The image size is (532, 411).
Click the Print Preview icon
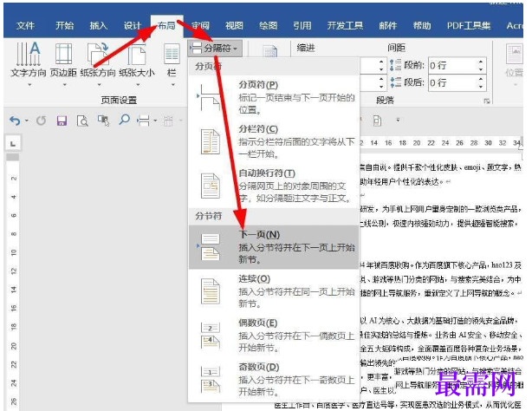tap(82, 121)
